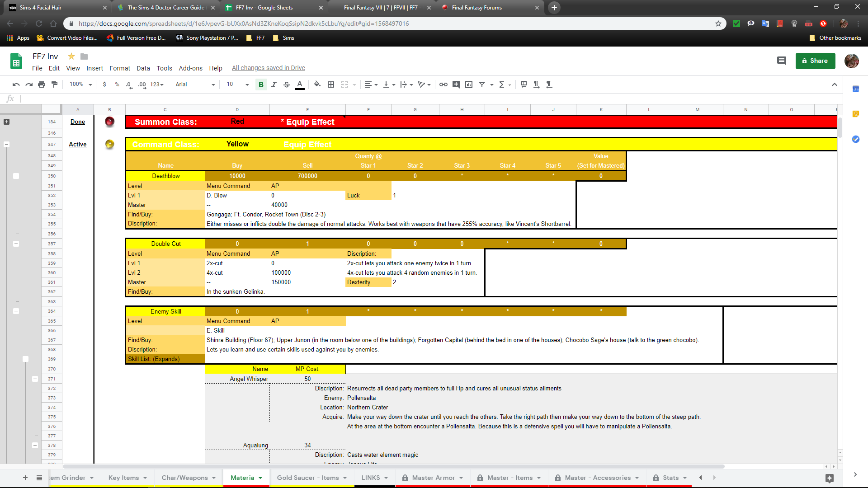This screenshot has height=488, width=868.
Task: Click the Add Sheet plus button
Action: click(x=25, y=478)
